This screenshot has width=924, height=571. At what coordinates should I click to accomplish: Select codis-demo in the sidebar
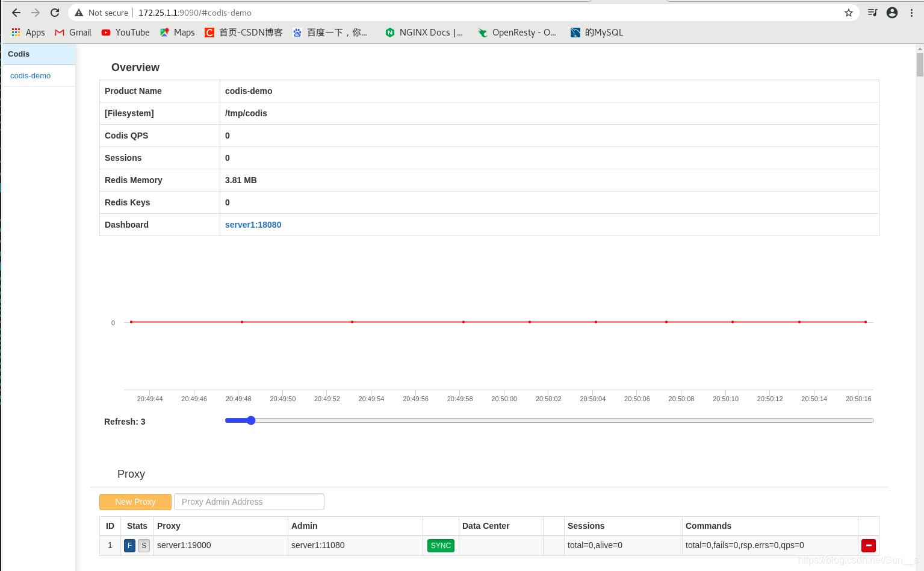[x=30, y=76]
